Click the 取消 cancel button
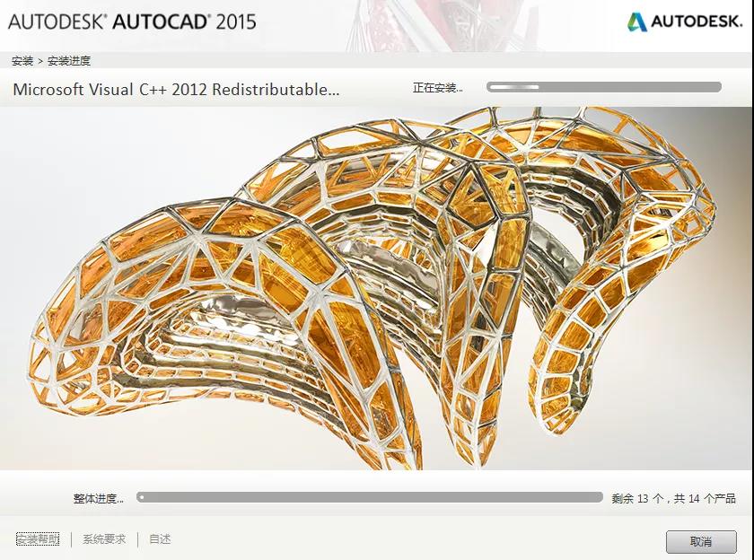This screenshot has width=754, height=560. pos(701,542)
